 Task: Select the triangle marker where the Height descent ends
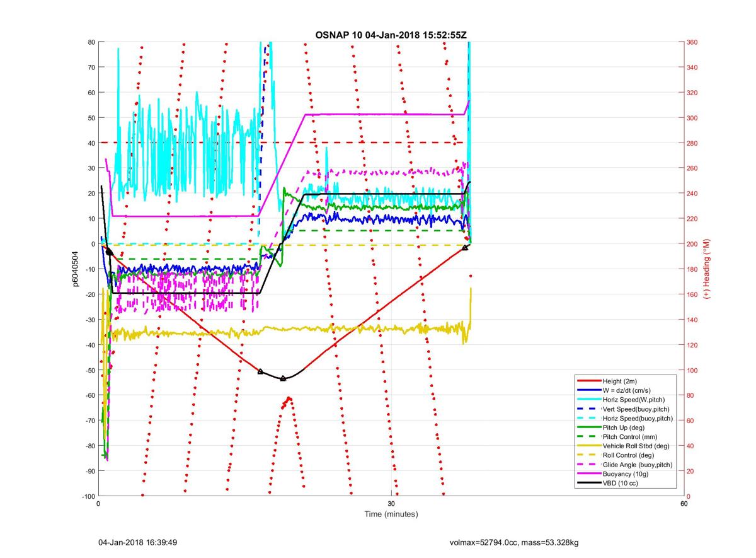(x=261, y=372)
